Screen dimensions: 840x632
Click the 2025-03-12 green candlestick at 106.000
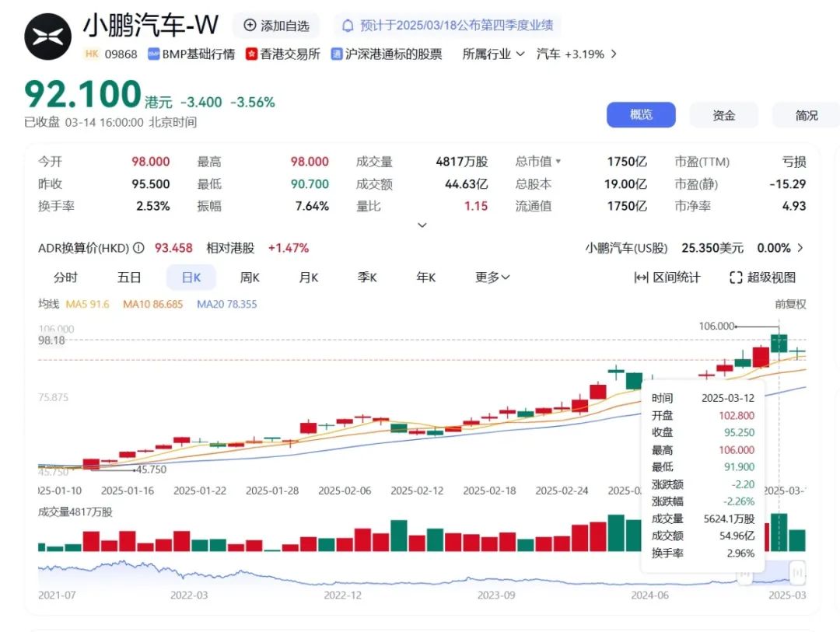point(779,344)
